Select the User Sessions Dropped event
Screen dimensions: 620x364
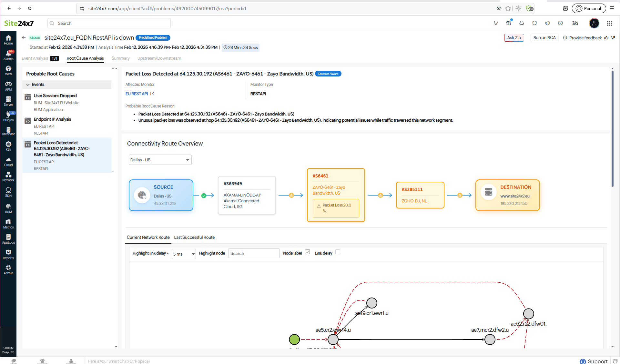(67, 103)
